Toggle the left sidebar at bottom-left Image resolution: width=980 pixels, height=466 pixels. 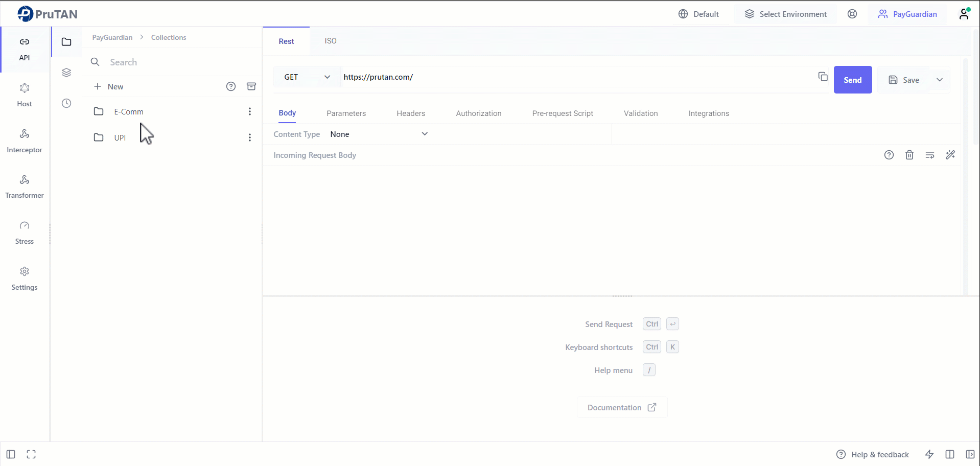point(11,454)
